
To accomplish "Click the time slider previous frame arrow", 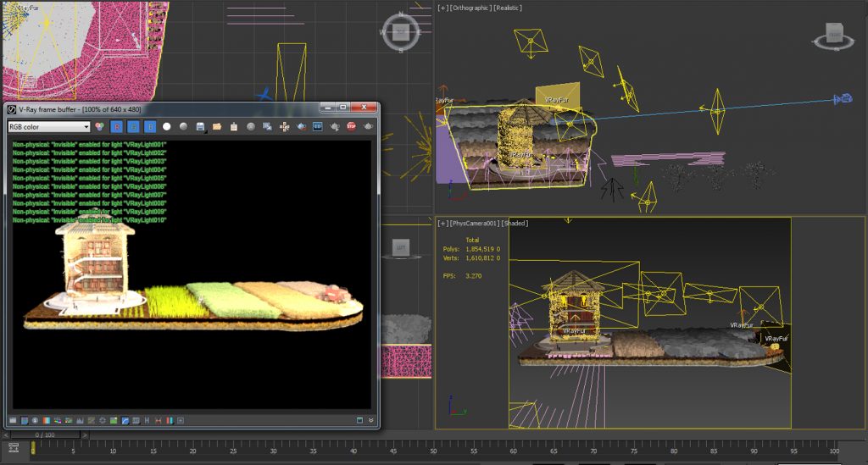I will (6, 435).
